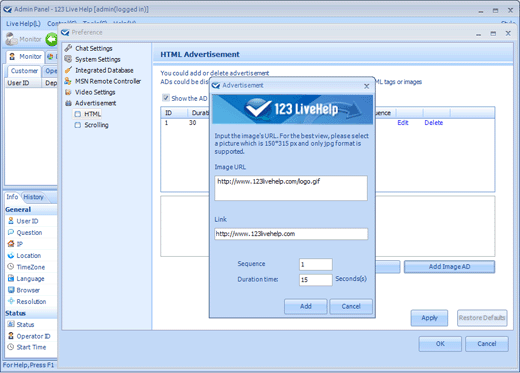The height and width of the screenshot is (373, 520).
Task: Close the Advertisement dialog
Action: (367, 86)
